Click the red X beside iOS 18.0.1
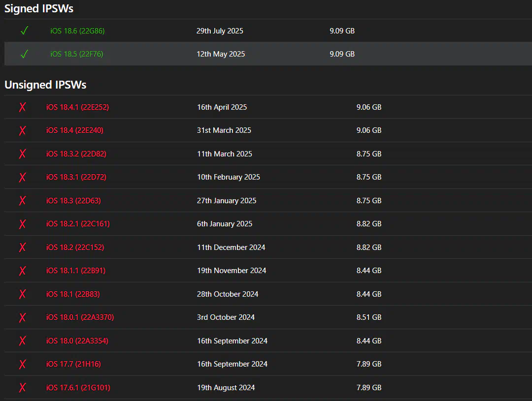 tap(22, 317)
